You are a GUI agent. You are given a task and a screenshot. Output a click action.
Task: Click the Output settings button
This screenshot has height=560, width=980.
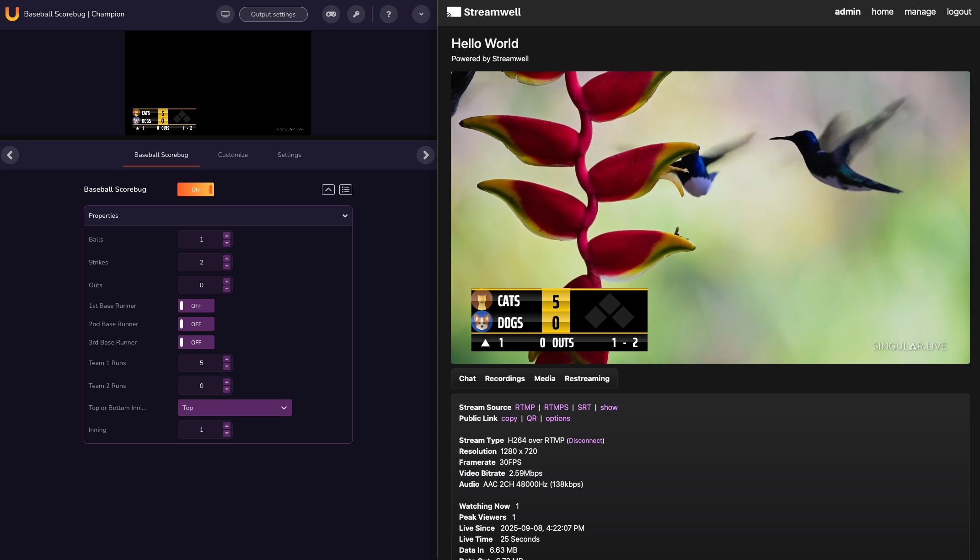pos(273,14)
